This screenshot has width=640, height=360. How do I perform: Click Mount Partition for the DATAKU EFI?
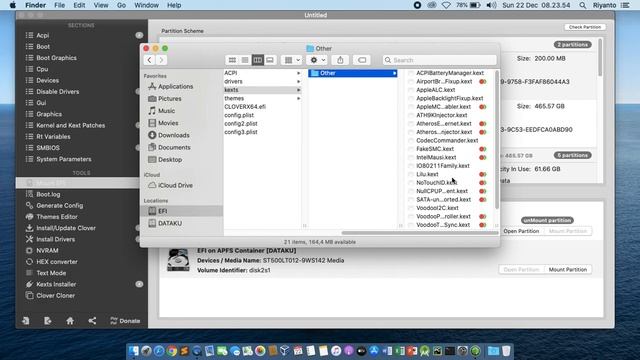pyautogui.click(x=568, y=269)
